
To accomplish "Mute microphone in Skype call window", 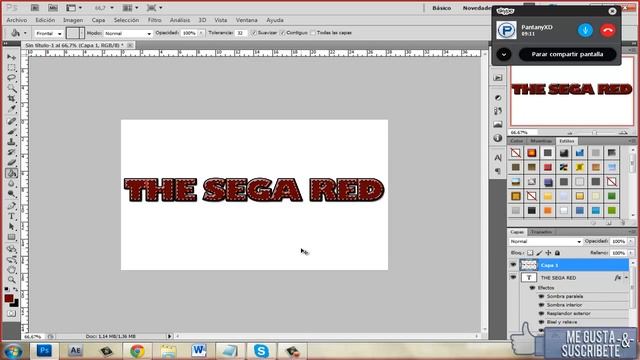I will (x=585, y=30).
